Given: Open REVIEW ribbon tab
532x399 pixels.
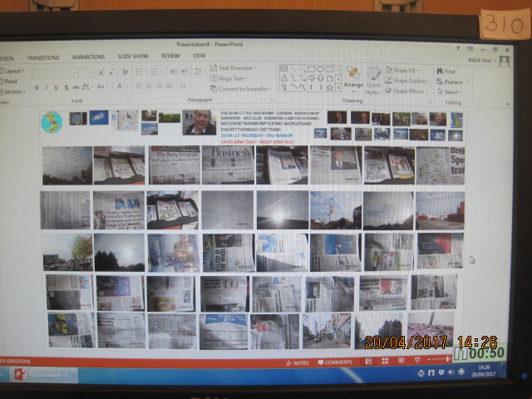Looking at the screenshot, I should tap(170, 56).
